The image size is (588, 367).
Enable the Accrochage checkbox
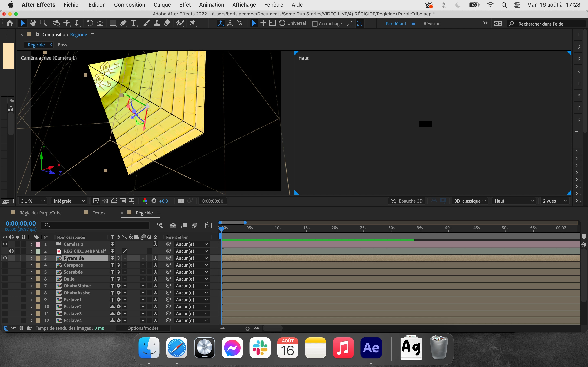[315, 24]
